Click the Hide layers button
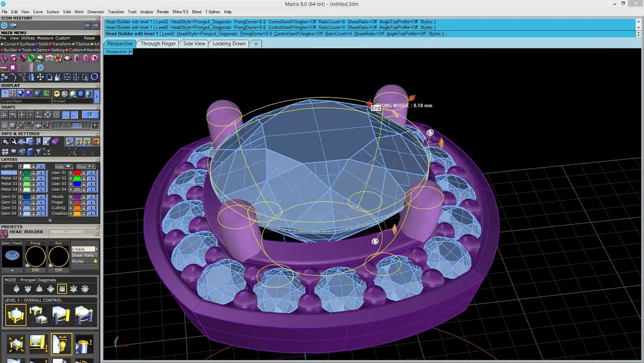This screenshot has width=644, height=363. (64, 166)
